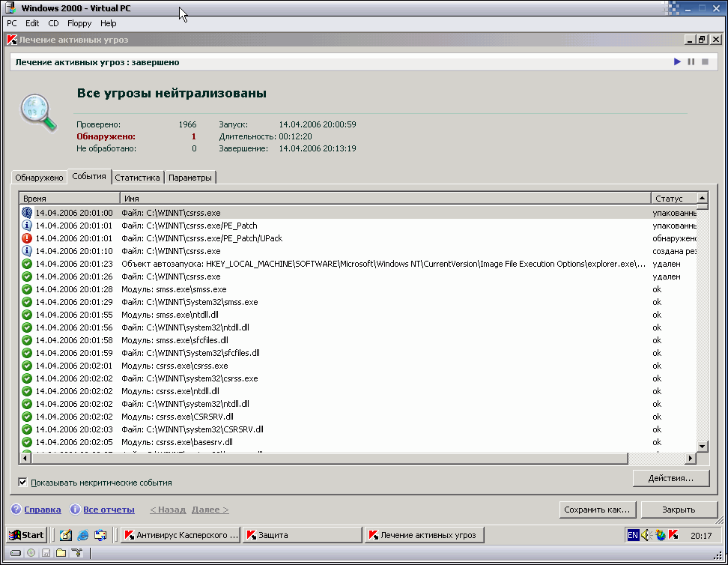The image size is (728, 565).
Task: Open the Edit menu
Action: 32,23
